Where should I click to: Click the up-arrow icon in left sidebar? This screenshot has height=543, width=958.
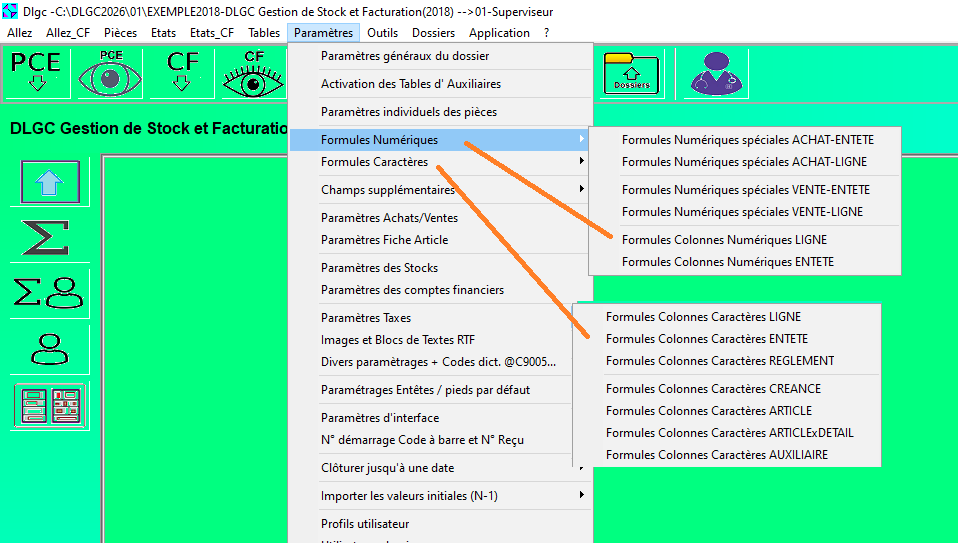coord(50,182)
